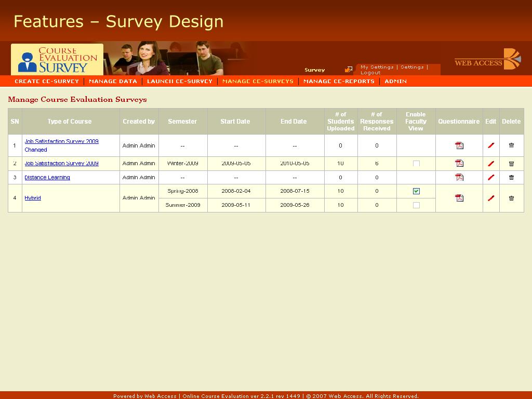Open the Create CE-Survey menu
This screenshot has width=532, height=399.
(x=47, y=82)
